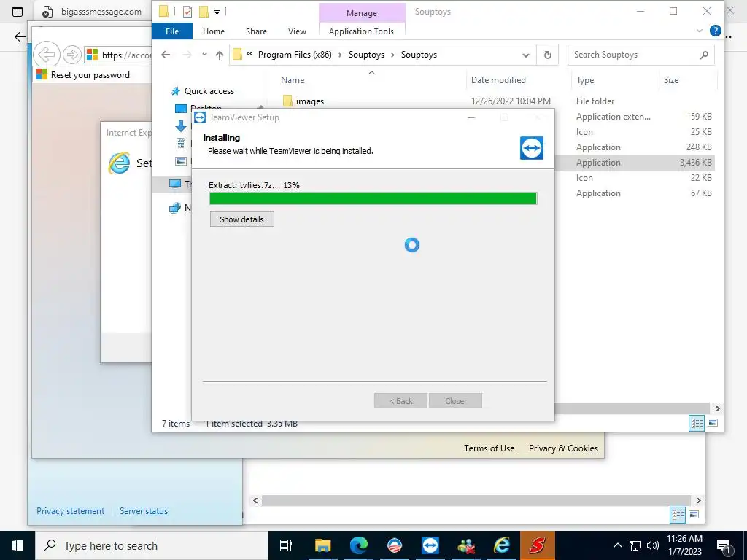Screen dimensions: 747x560
Task: Open the Terms of Use link
Action: [x=489, y=448]
